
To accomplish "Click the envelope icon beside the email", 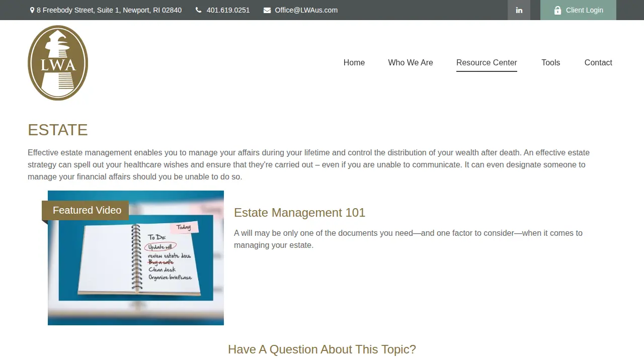I will tap(267, 10).
